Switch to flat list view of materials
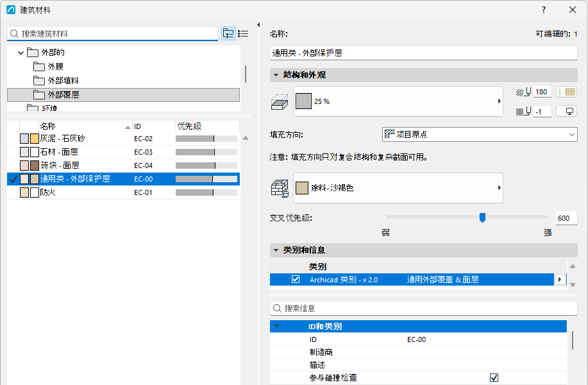 pyautogui.click(x=243, y=34)
